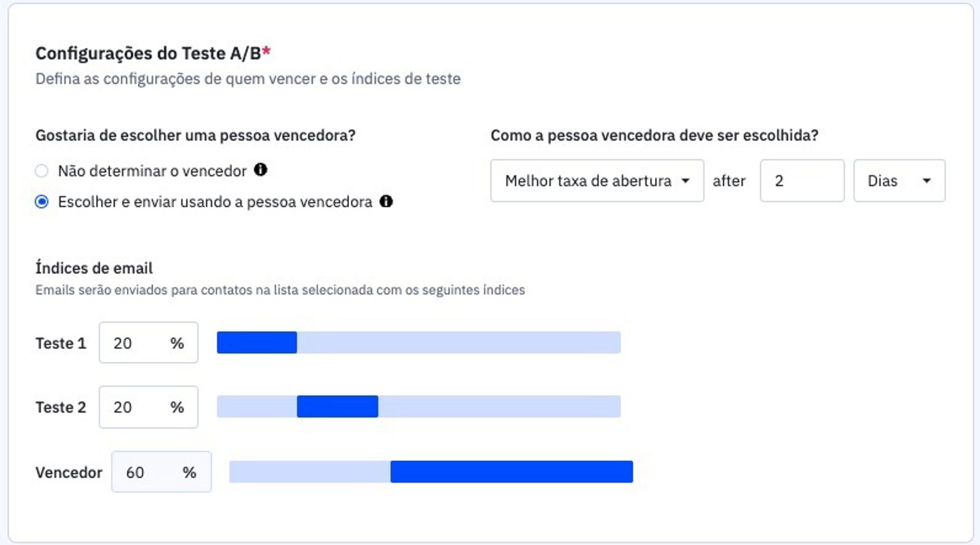Click caret arrow next to "Melhor taxa de abertura"
The width and height of the screenshot is (980, 545).
[685, 181]
